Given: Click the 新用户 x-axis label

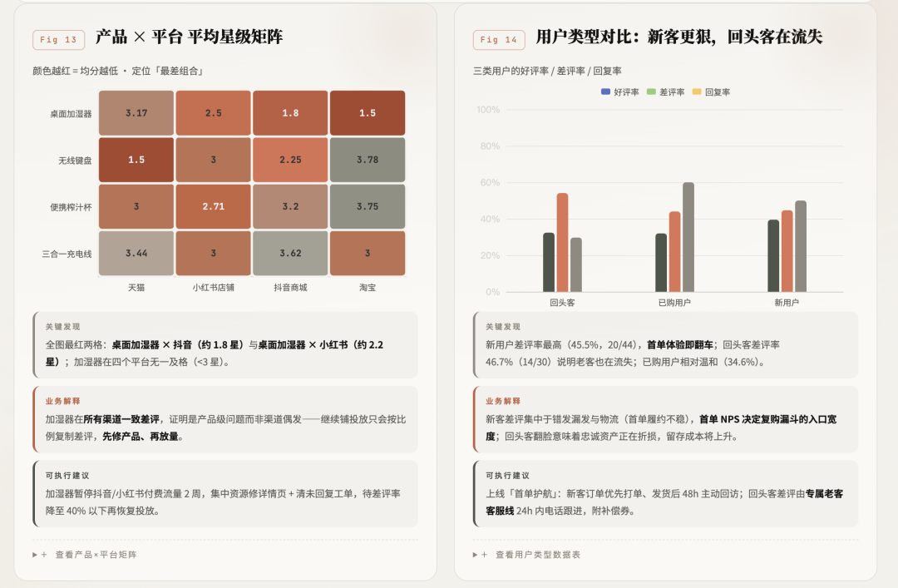Looking at the screenshot, I should (x=787, y=303).
